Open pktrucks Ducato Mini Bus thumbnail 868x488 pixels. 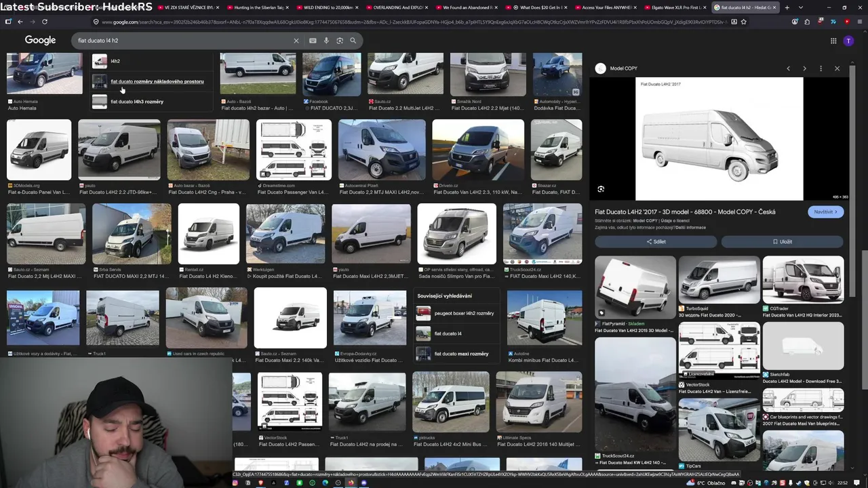[x=450, y=402]
